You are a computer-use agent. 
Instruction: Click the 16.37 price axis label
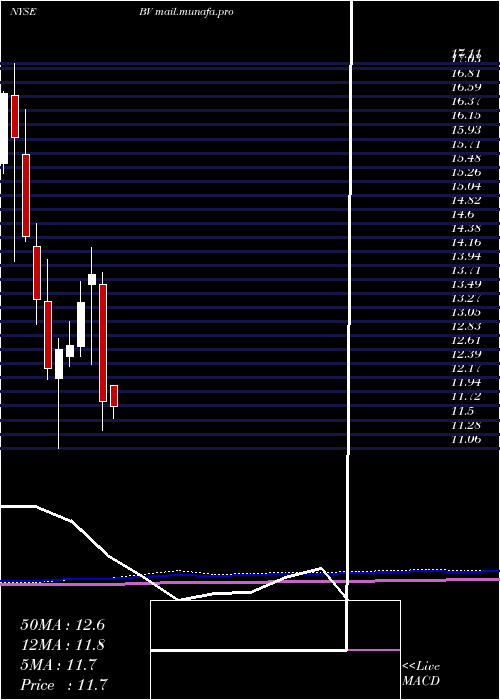[x=466, y=101]
